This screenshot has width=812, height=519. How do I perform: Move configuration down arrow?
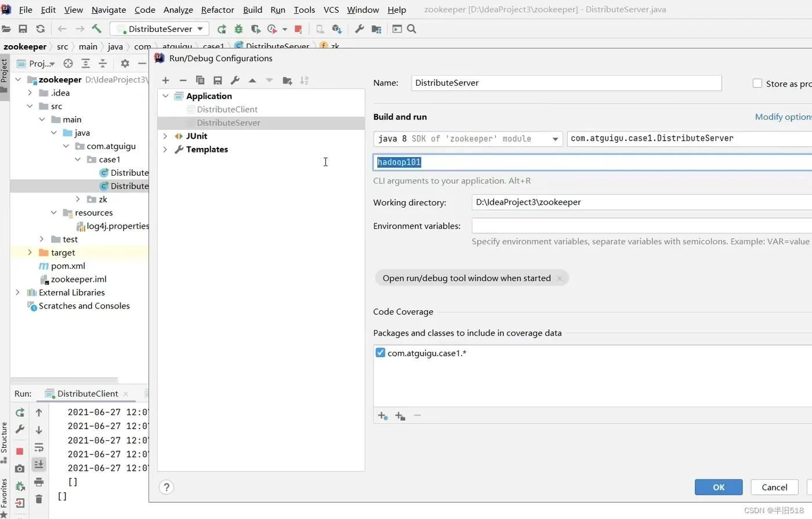pyautogui.click(x=269, y=81)
